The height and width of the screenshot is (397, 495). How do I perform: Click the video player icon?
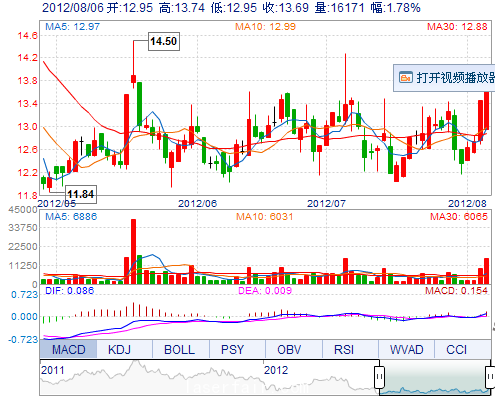[406, 77]
